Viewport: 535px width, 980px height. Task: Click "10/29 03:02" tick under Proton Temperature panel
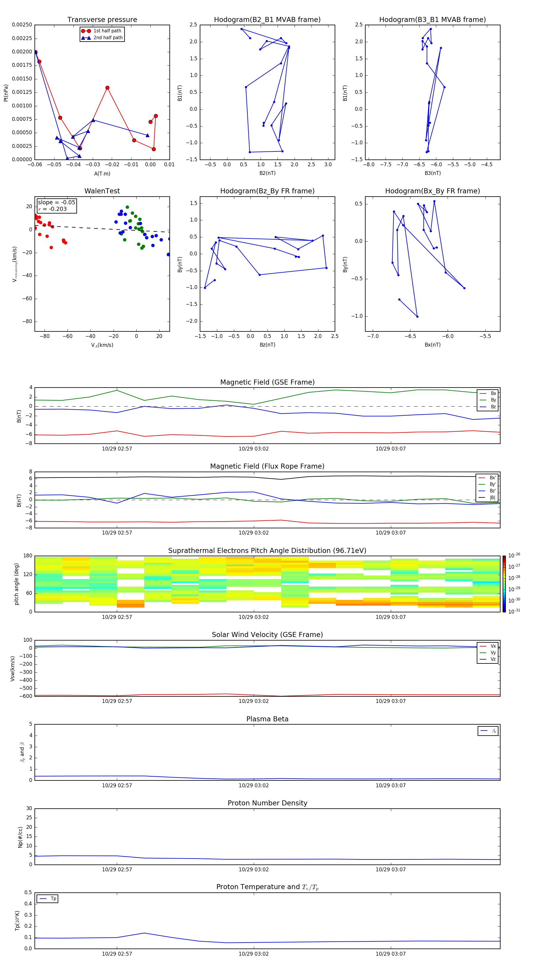254,954
